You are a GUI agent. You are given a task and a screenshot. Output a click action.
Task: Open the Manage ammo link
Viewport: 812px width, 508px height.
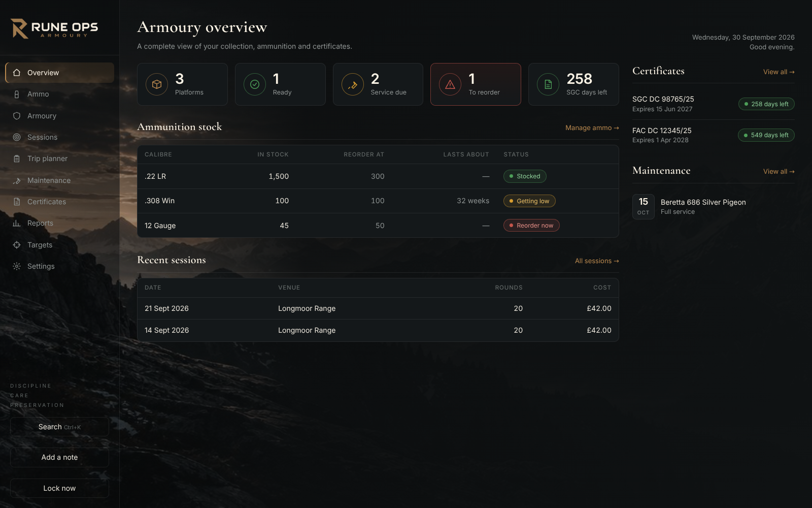pos(592,128)
